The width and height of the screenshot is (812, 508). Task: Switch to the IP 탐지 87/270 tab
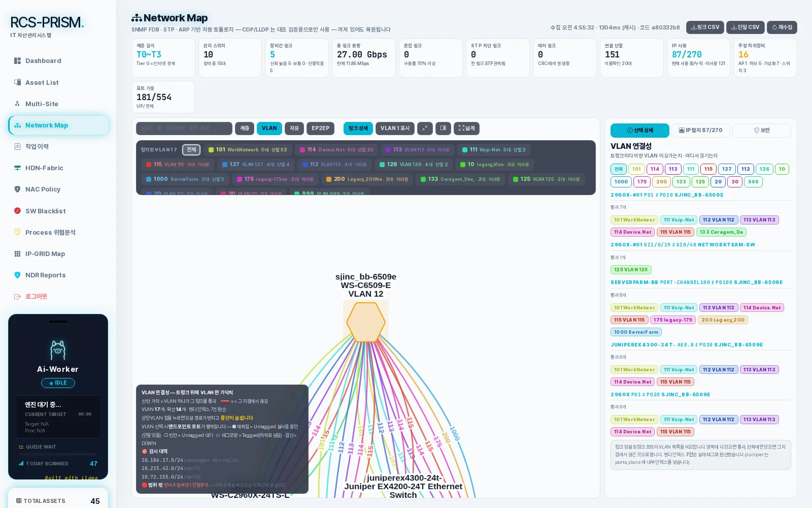click(x=701, y=131)
